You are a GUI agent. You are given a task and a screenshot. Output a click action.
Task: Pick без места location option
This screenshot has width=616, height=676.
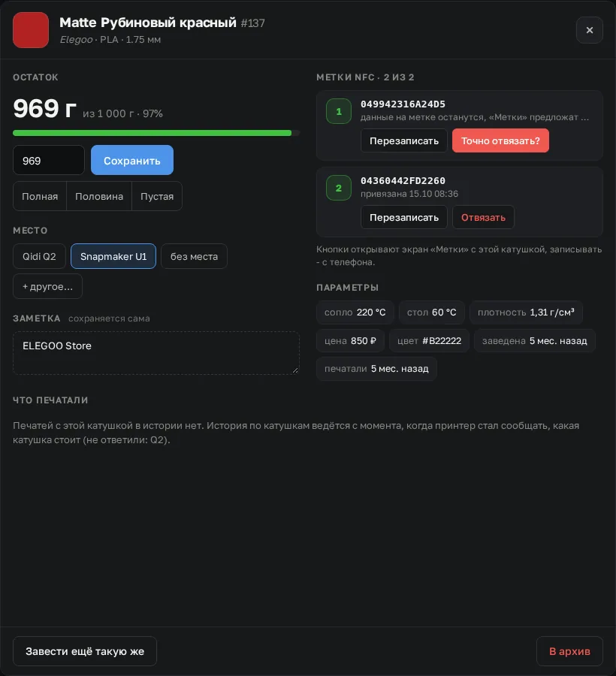[194, 257]
